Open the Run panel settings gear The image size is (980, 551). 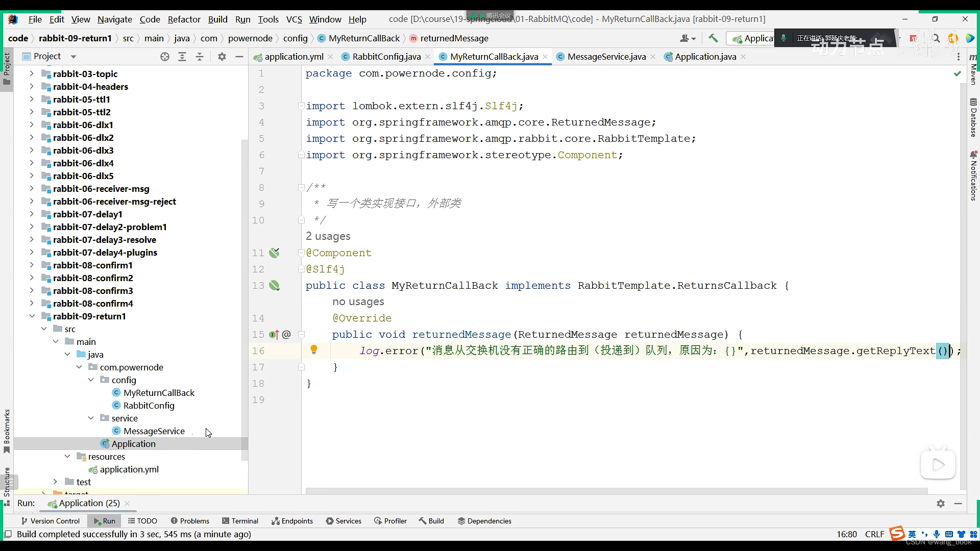click(x=941, y=504)
